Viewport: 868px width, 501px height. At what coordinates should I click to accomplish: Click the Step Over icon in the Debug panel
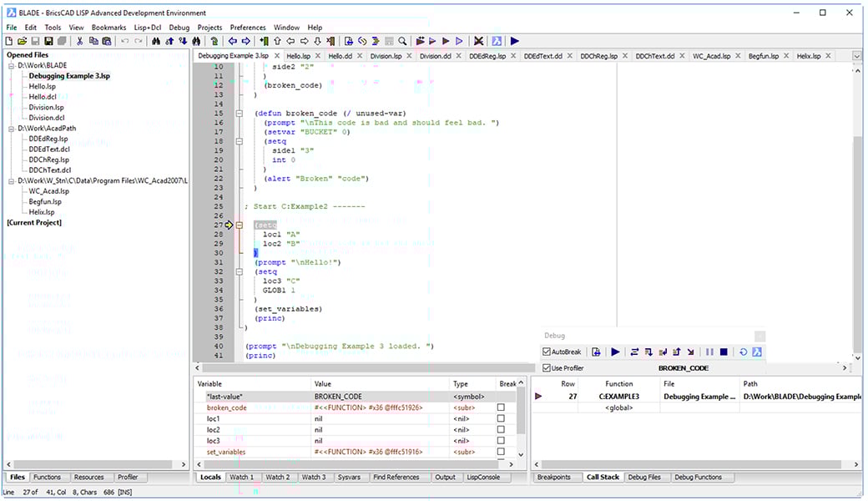pos(634,352)
